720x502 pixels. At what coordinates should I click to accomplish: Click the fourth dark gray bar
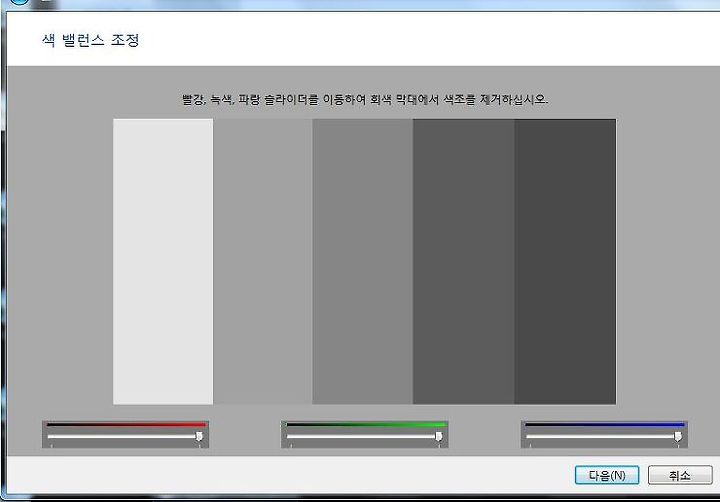coord(463,261)
